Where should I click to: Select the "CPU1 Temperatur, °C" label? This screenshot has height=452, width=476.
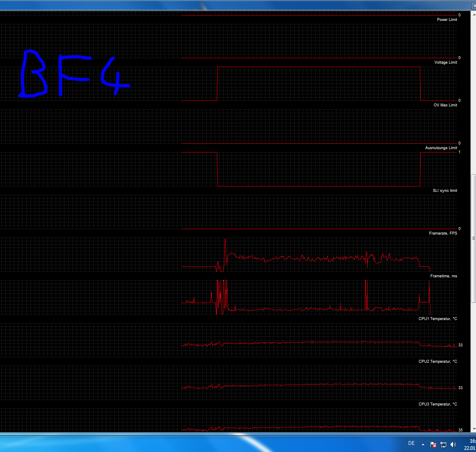click(438, 319)
